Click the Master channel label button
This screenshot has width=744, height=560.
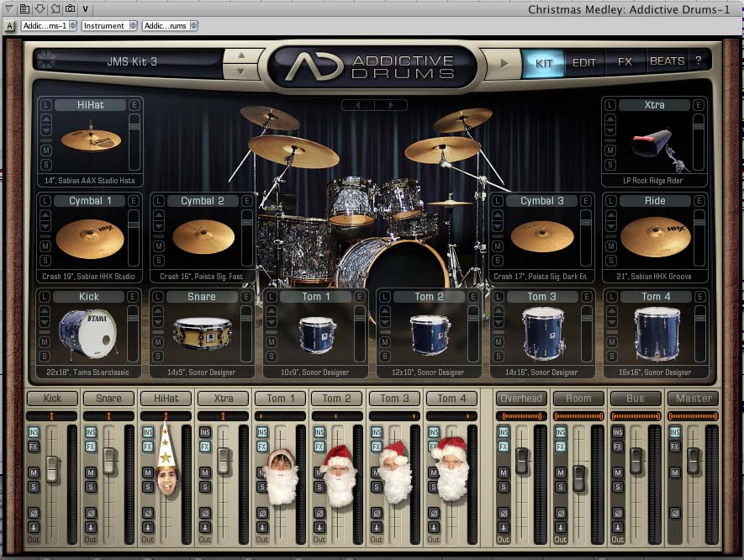coord(694,399)
